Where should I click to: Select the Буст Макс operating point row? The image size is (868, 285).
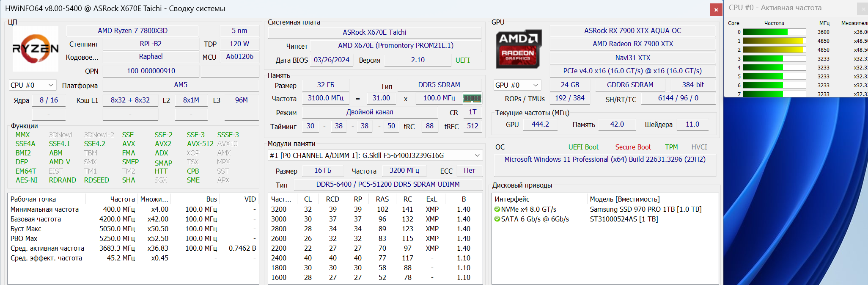coord(133,229)
